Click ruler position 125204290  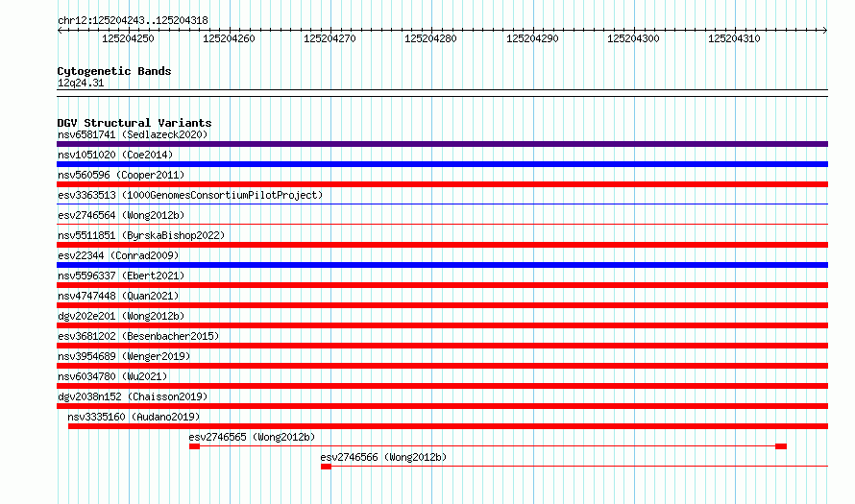533,38
